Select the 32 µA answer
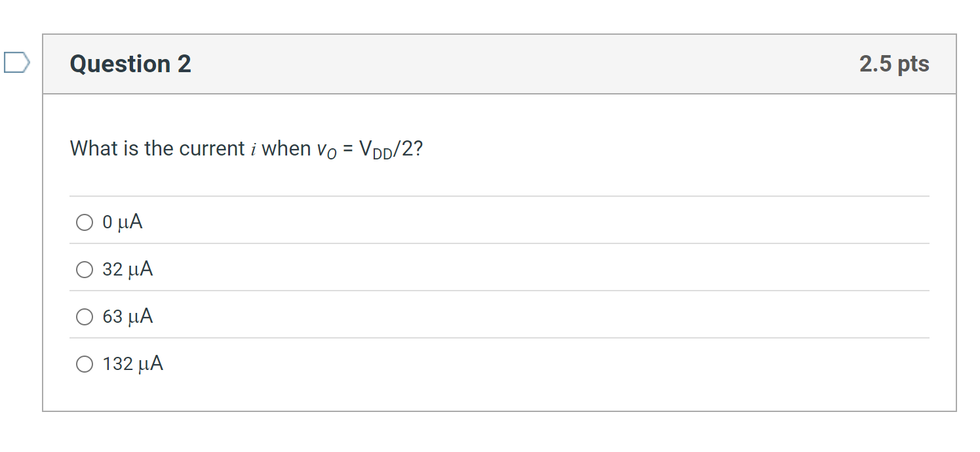980x452 pixels. (84, 269)
